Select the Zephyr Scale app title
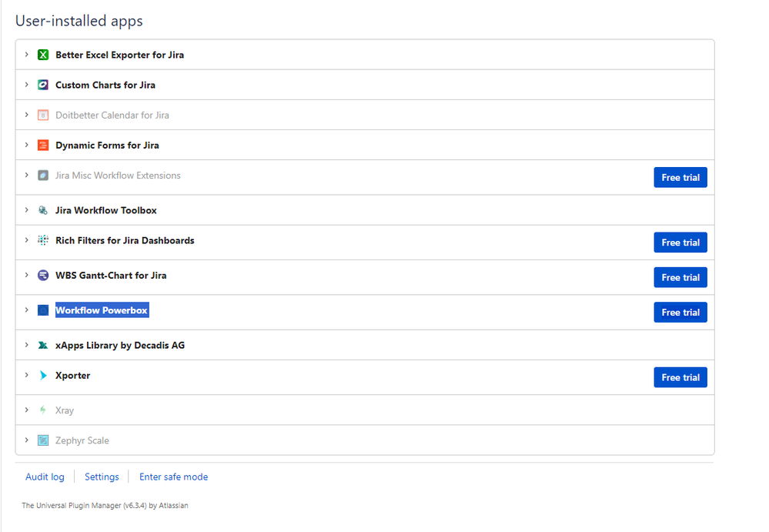Viewport: 769px width, 532px height. click(x=82, y=440)
